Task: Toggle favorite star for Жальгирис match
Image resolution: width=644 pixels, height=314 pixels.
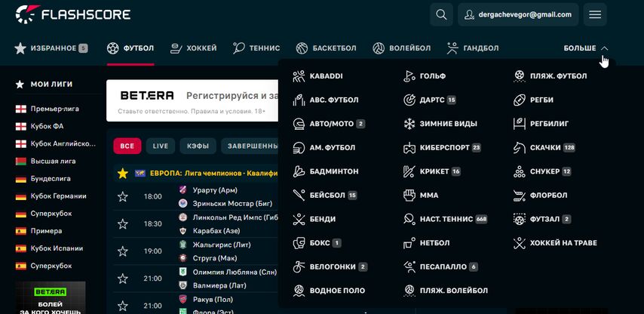Action: 122,251
